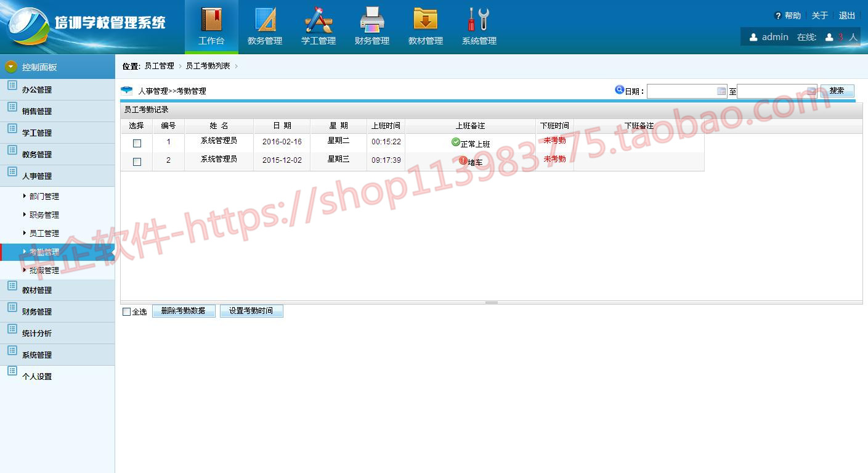
Task: Click the 人事管理 module header icon
Action: click(x=127, y=91)
